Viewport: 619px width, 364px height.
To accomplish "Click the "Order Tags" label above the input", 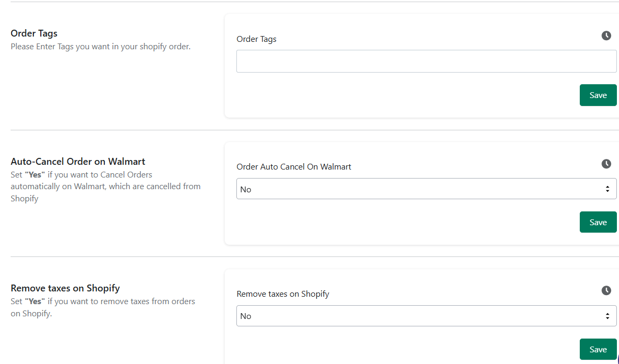I will (x=256, y=39).
